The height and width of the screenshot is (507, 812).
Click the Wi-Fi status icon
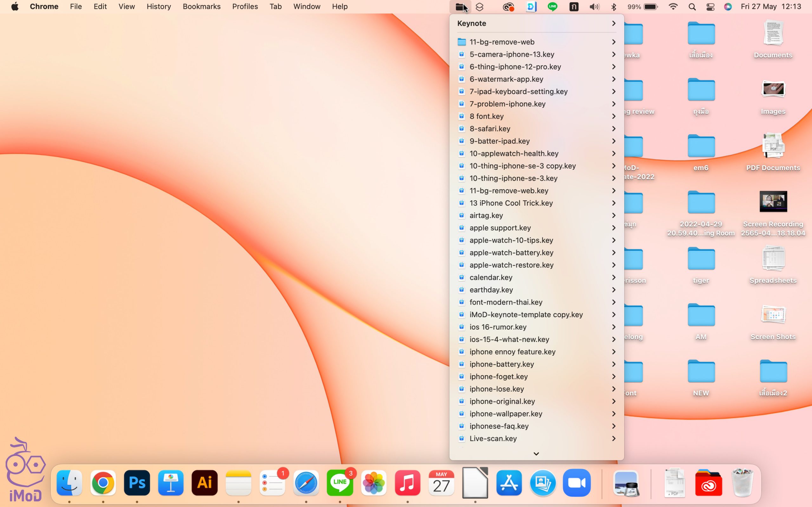tap(673, 7)
